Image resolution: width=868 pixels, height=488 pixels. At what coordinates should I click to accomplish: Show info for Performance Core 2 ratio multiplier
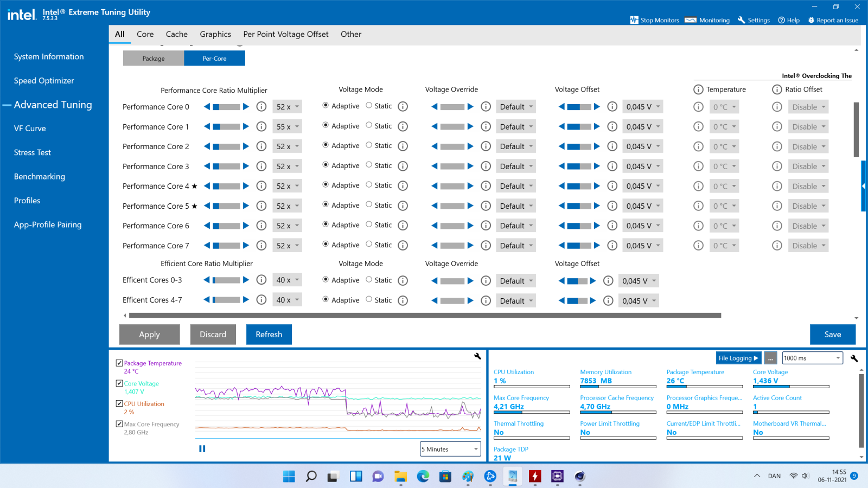[261, 146]
